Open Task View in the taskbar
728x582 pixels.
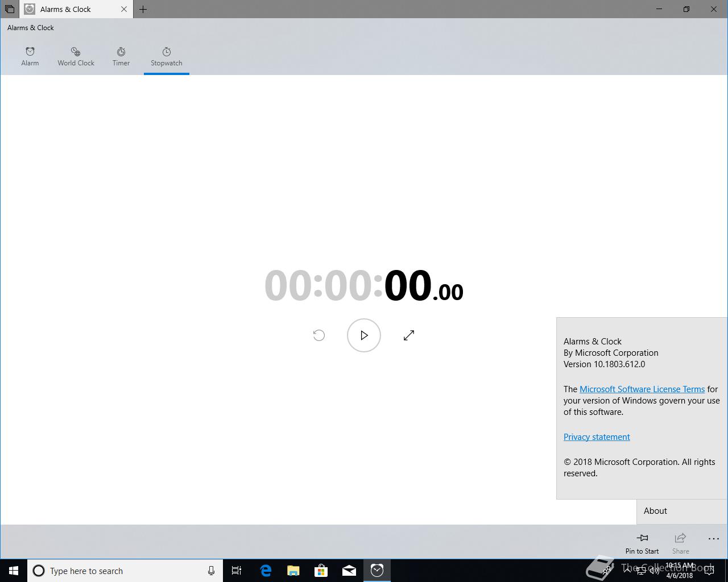[x=237, y=571]
